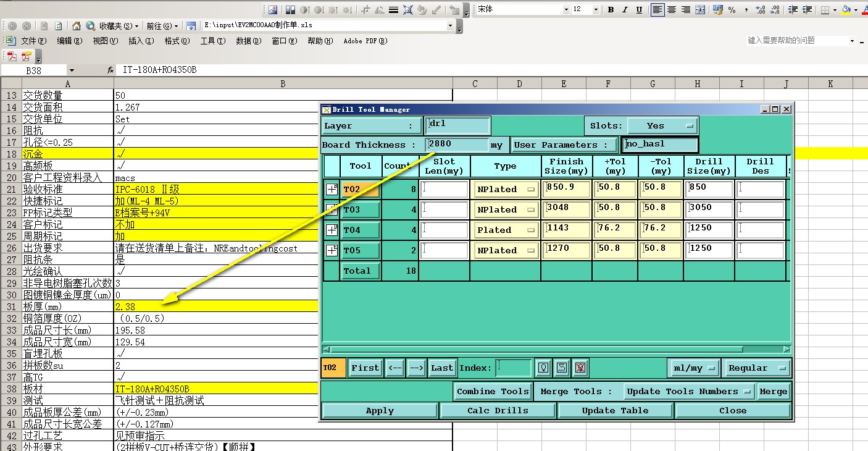This screenshot has height=451, width=868.
Task: Click the Center alignment icon
Action: point(672,9)
